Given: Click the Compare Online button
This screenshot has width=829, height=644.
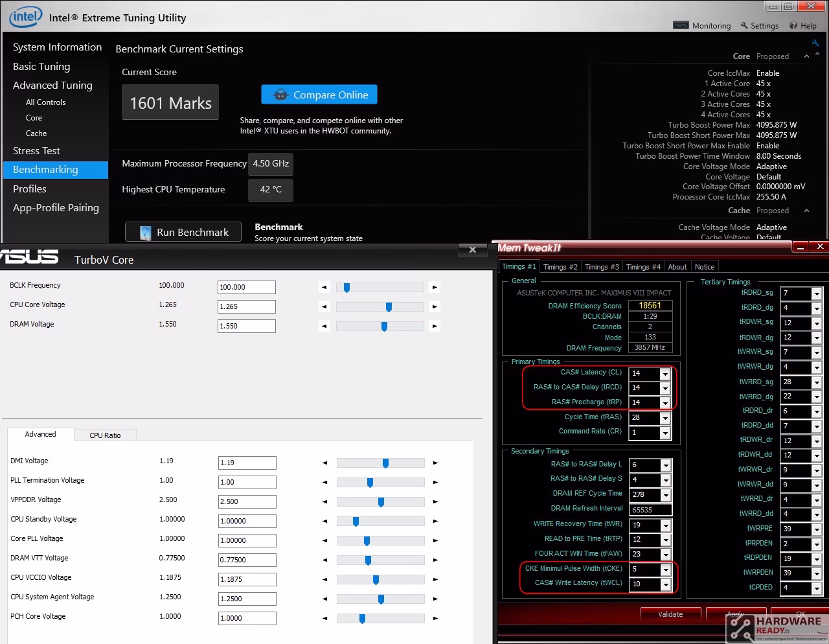Looking at the screenshot, I should [319, 95].
